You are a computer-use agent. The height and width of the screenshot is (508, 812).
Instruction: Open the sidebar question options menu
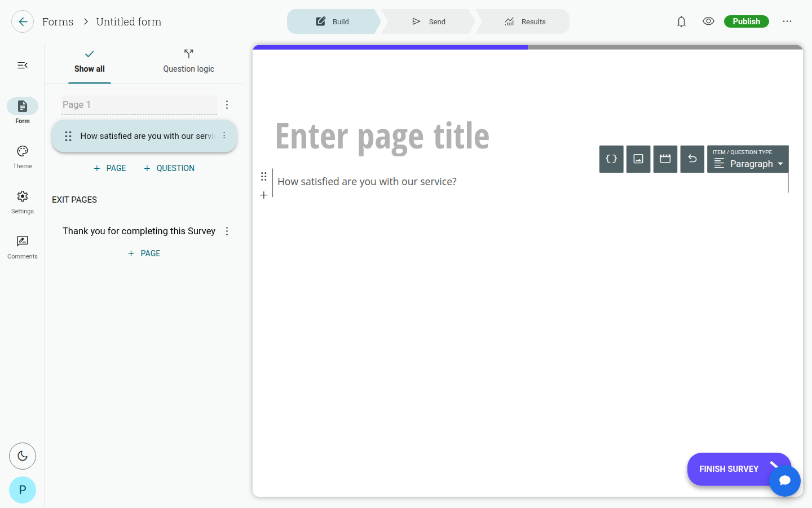tap(224, 135)
